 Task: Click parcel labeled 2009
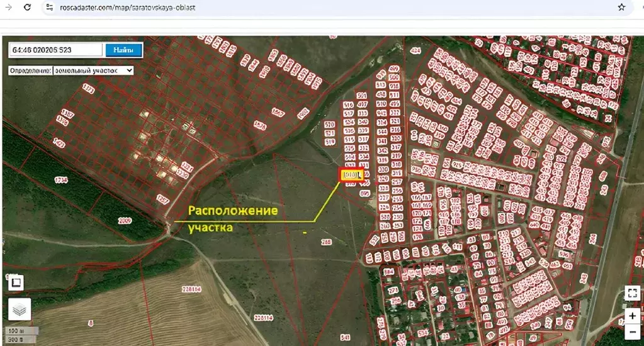tap(125, 221)
